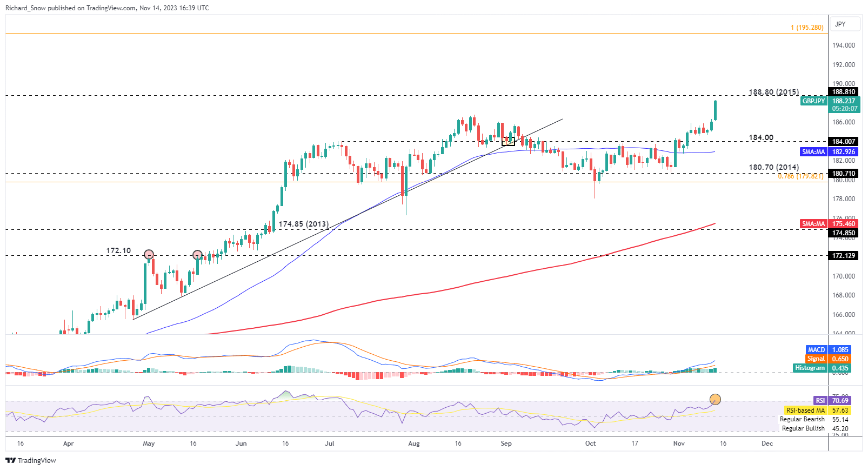Click the May label on time axis

[149, 443]
